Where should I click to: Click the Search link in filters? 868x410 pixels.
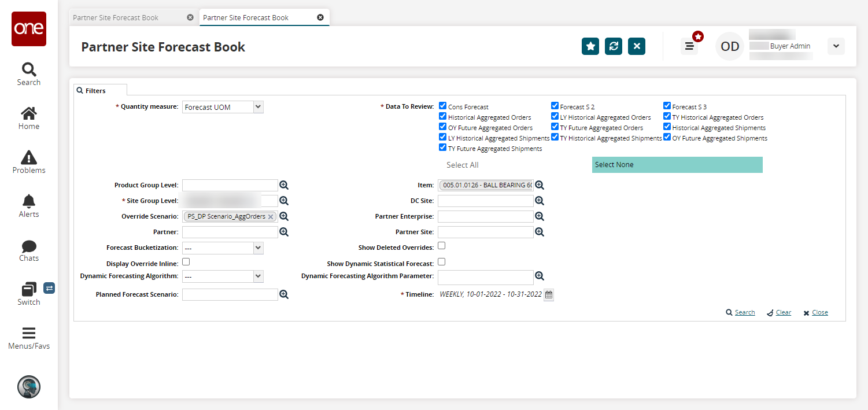[744, 312]
